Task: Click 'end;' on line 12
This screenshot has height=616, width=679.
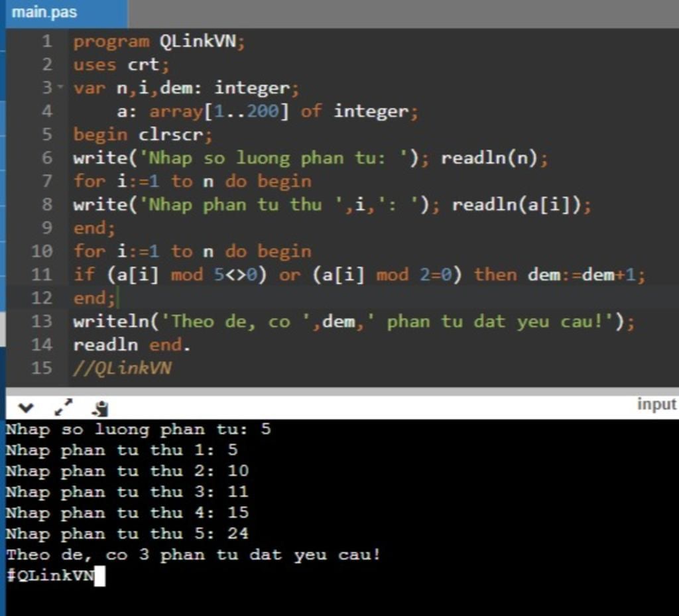Action: point(94,298)
